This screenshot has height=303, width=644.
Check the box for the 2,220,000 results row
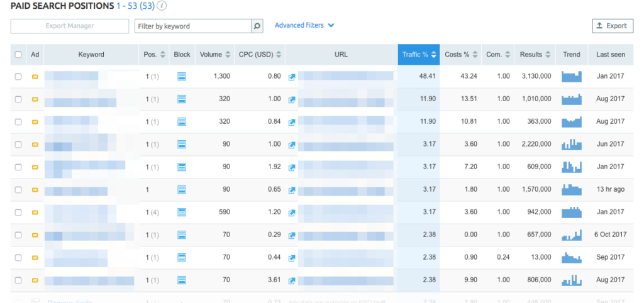point(18,144)
